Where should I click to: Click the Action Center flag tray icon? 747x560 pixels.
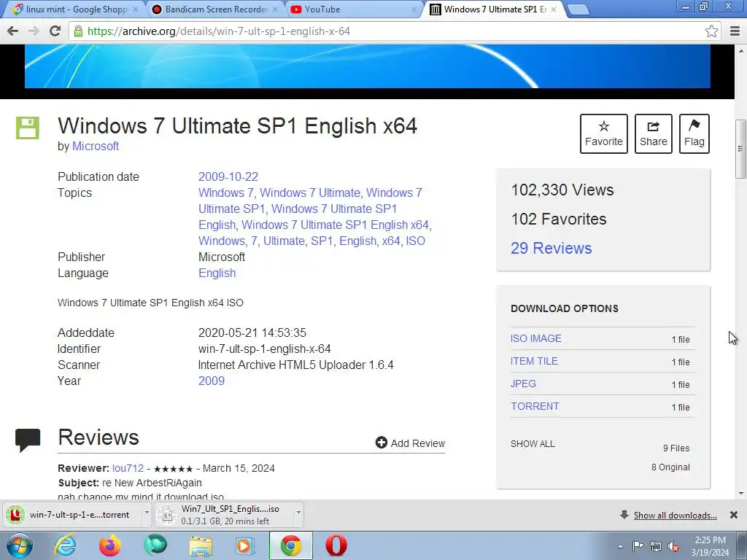click(638, 546)
